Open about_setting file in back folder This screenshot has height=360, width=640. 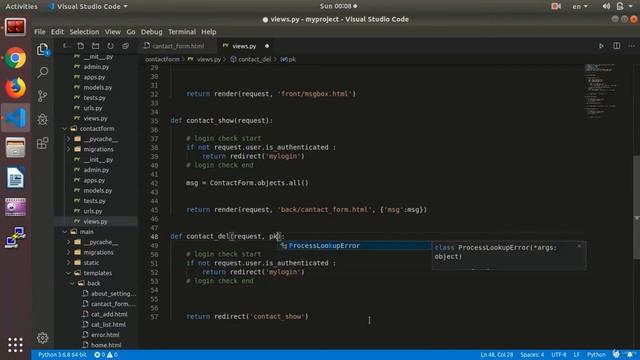(113, 293)
